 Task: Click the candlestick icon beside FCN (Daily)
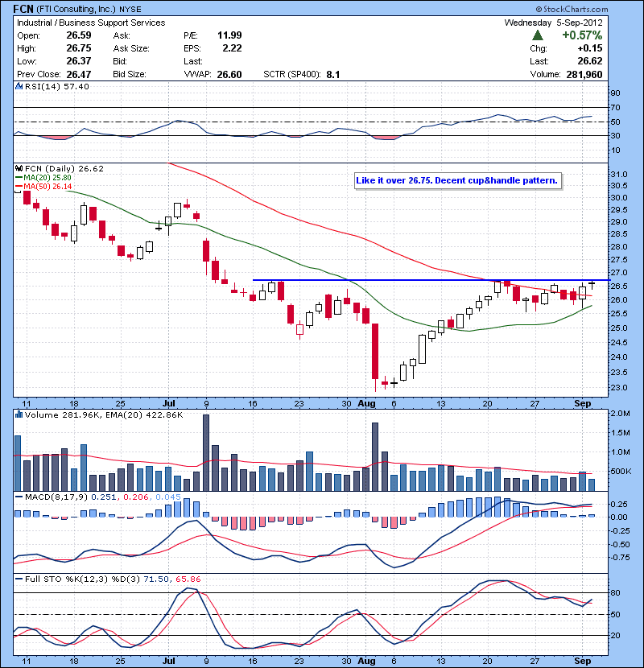[19, 168]
